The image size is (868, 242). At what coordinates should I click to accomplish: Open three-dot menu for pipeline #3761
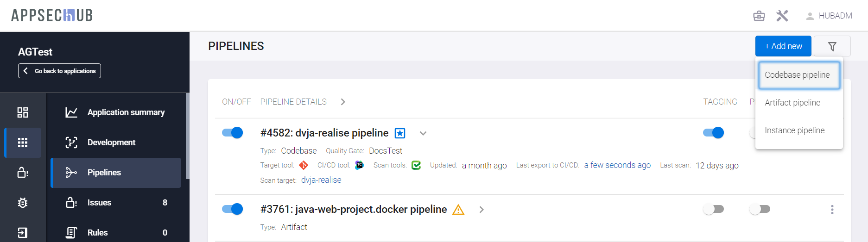832,210
